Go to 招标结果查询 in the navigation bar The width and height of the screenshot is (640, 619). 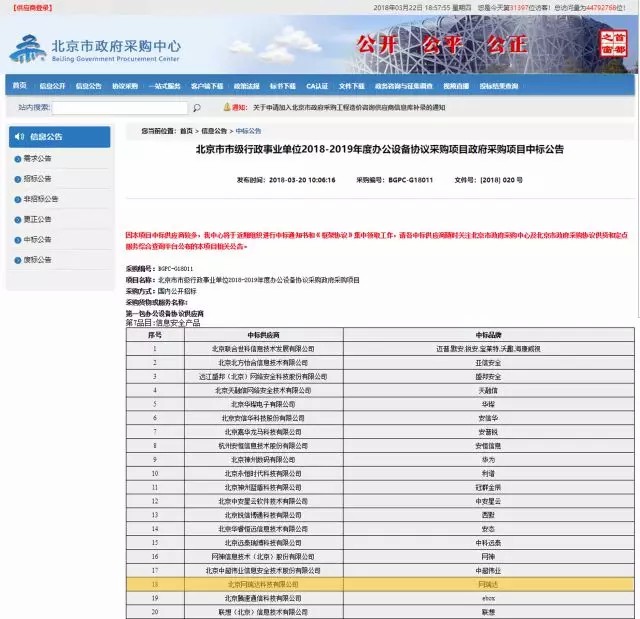coord(498,86)
